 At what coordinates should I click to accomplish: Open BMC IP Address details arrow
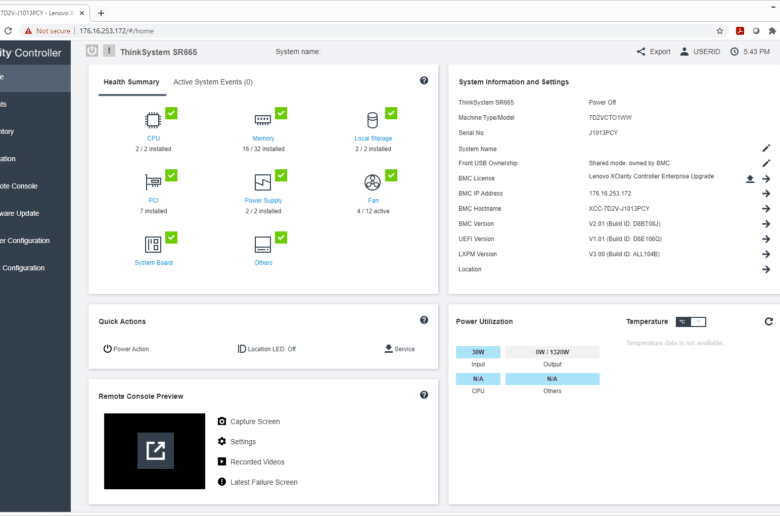click(766, 194)
